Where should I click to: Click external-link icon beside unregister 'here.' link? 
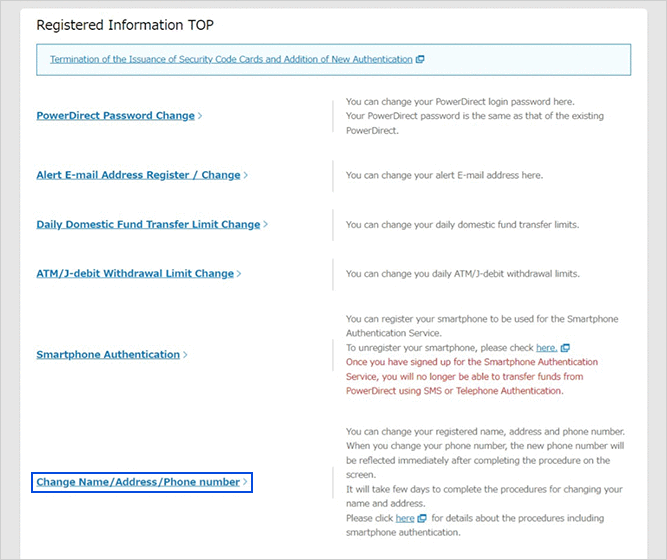point(565,348)
